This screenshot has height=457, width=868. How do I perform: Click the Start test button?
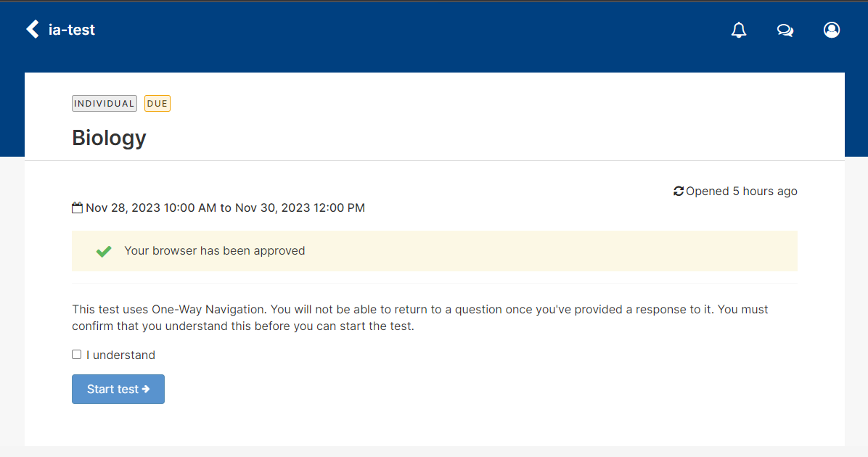(118, 389)
